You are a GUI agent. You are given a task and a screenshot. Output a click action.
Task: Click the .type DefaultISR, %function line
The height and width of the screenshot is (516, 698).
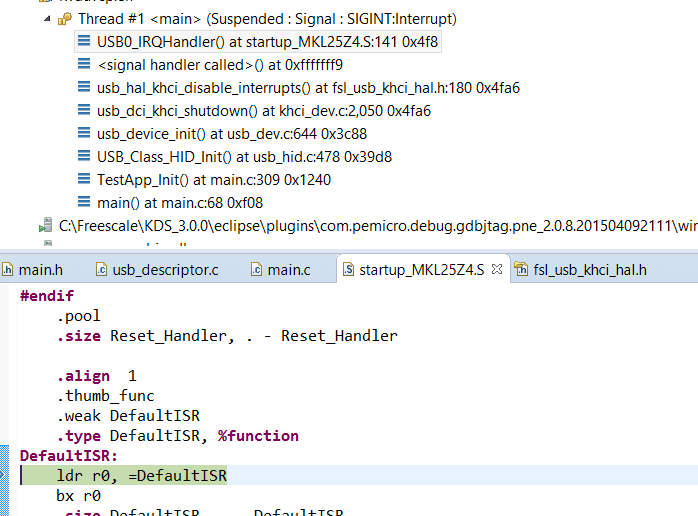(177, 436)
